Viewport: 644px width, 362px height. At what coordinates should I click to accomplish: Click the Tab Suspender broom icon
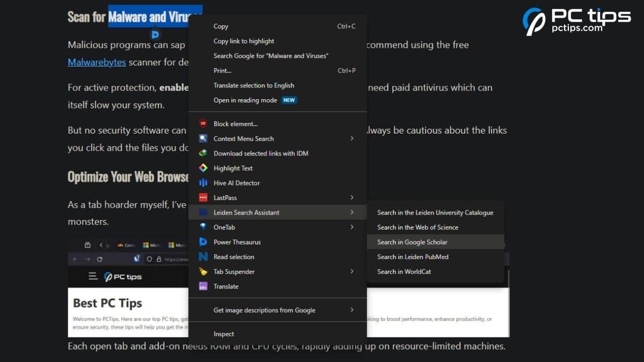pyautogui.click(x=204, y=271)
